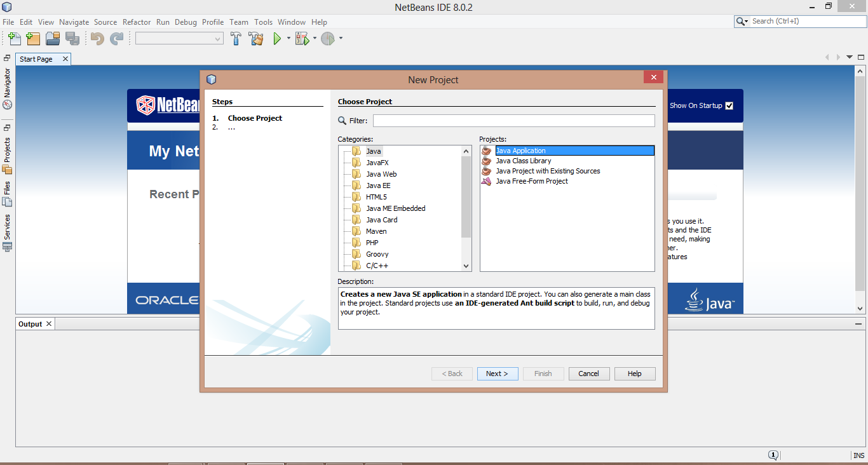Click the restore icon above Projects
Viewport: 868px width, 465px height.
pos(7,128)
